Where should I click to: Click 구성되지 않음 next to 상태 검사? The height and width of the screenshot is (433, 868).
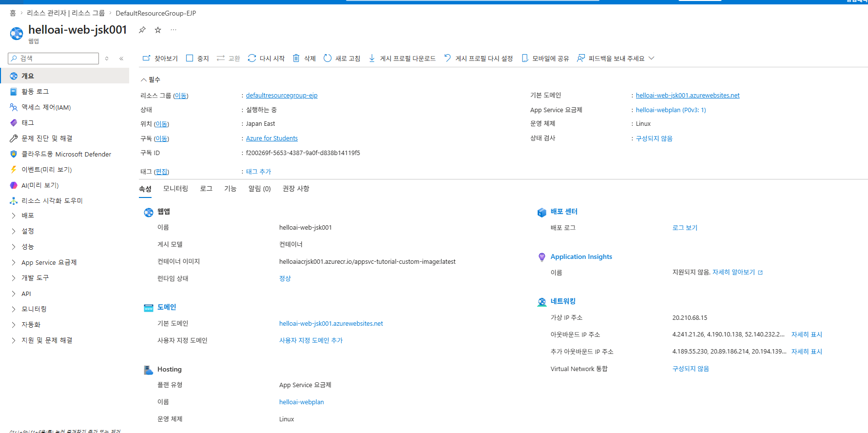(x=654, y=138)
